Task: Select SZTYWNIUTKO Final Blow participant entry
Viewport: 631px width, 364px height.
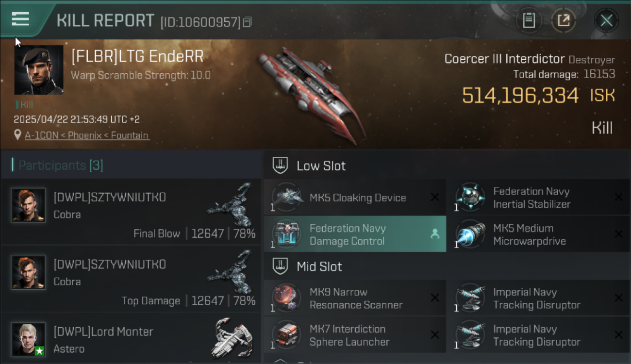Action: point(131,212)
